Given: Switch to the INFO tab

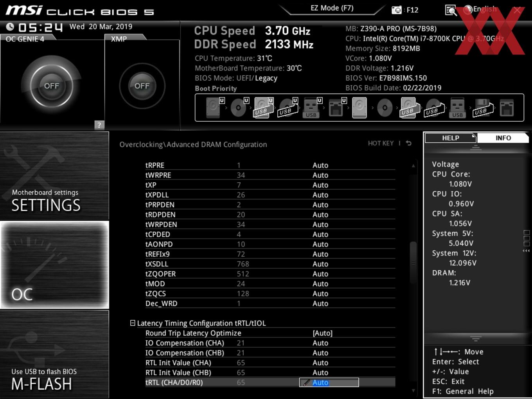Looking at the screenshot, I should [503, 138].
